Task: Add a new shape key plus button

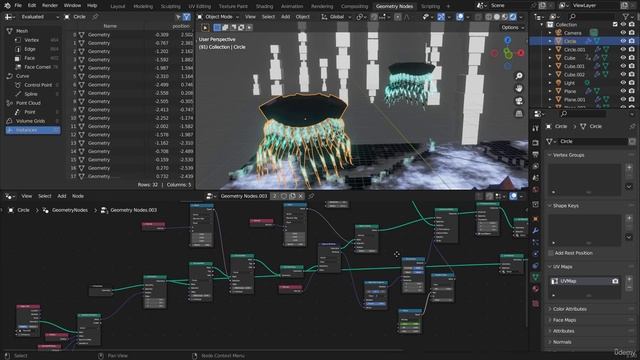Action: (629, 218)
